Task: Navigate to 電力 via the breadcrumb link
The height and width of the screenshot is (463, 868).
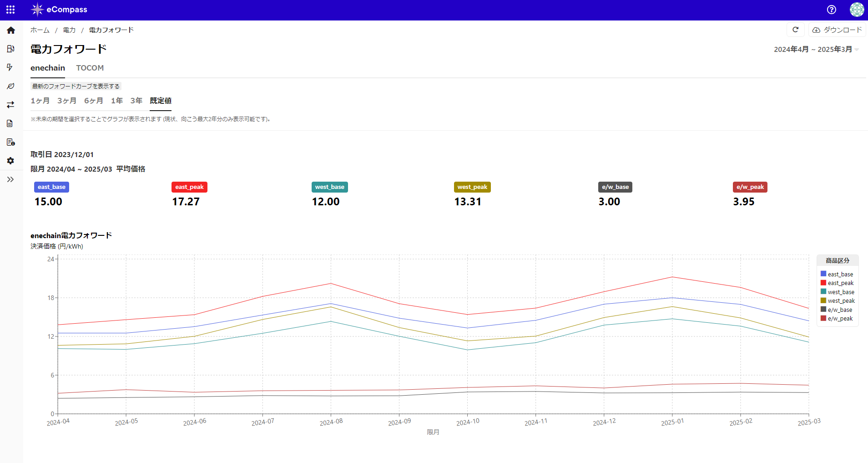Action: (x=69, y=30)
